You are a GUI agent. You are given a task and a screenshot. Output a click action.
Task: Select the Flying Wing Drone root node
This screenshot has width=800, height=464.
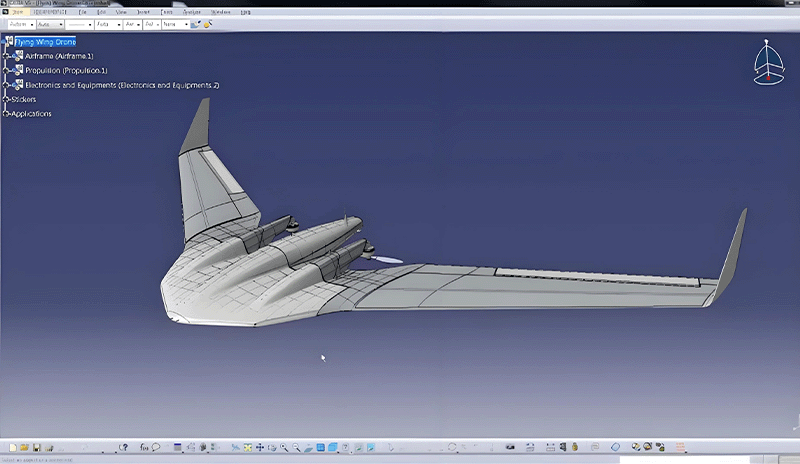45,42
